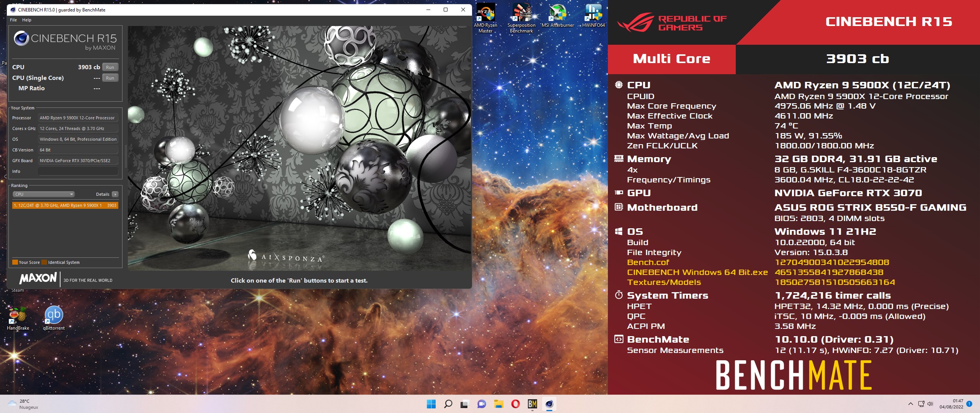The image size is (980, 413).
Task: Click CINEBENCH Windows 64 Bit.exe entry
Action: tap(697, 272)
